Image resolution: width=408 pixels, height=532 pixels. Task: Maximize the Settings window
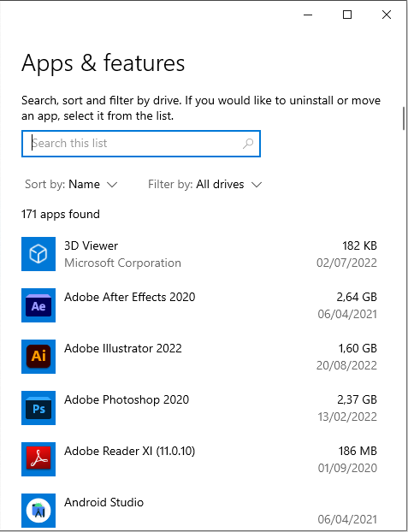[x=347, y=15]
